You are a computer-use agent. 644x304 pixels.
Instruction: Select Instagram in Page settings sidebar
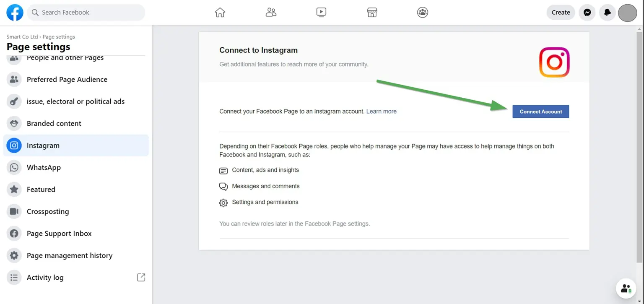pyautogui.click(x=43, y=146)
